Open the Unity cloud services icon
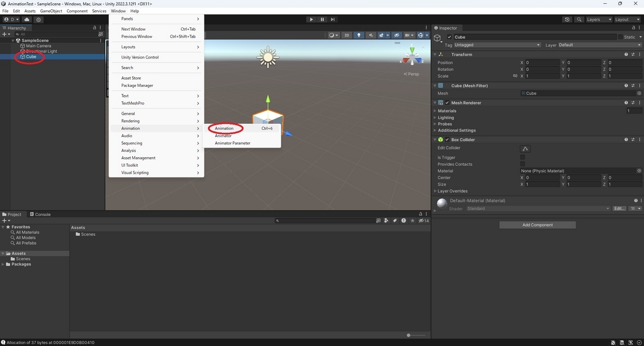This screenshot has width=644, height=346. point(27,19)
